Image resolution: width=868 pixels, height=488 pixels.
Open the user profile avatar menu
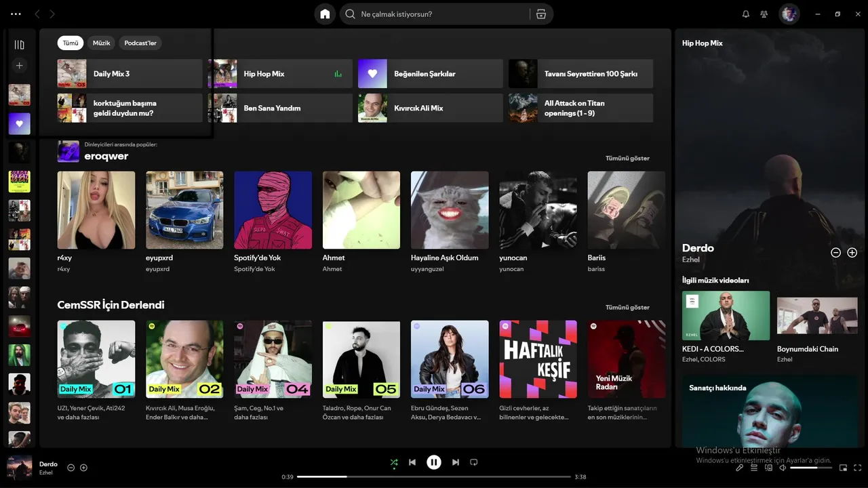coord(789,14)
